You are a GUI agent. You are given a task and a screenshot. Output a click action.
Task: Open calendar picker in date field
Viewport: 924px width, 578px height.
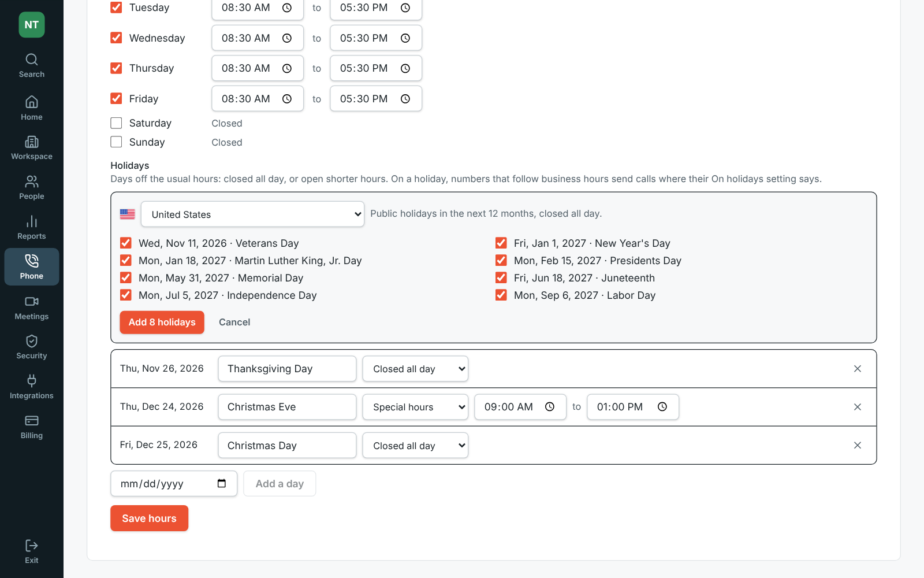(222, 484)
